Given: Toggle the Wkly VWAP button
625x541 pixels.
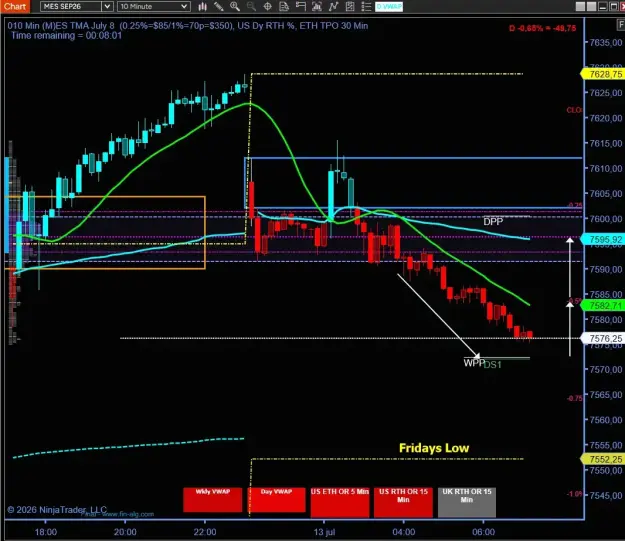Looking at the screenshot, I should point(212,500).
